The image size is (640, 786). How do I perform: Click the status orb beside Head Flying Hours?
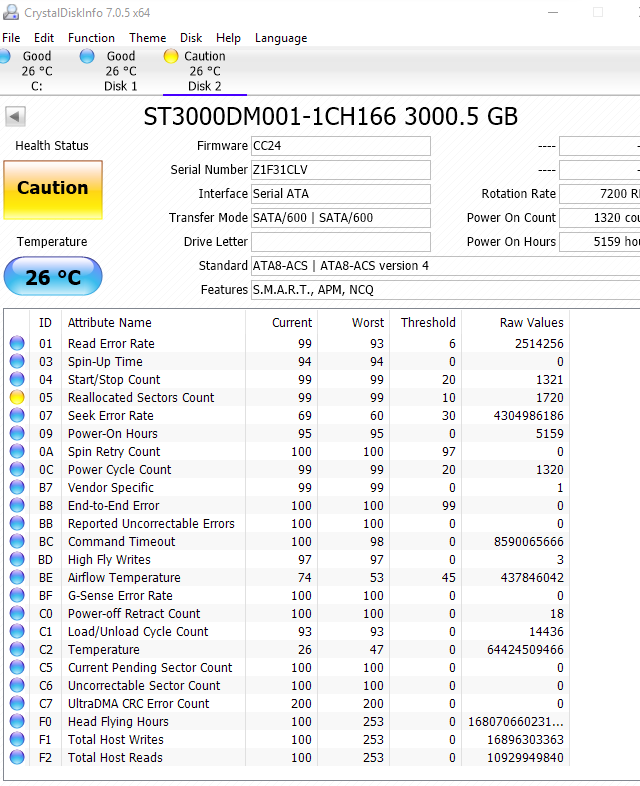(17, 721)
